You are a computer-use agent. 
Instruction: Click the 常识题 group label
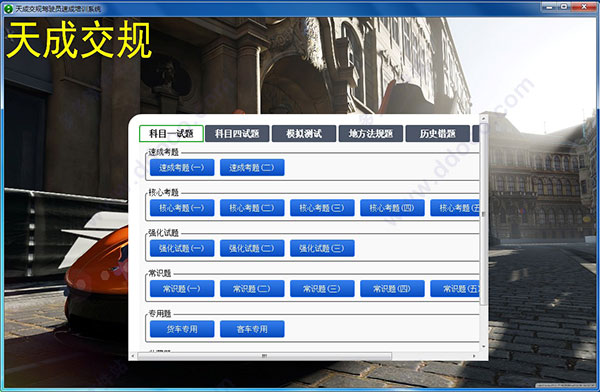tap(160, 273)
